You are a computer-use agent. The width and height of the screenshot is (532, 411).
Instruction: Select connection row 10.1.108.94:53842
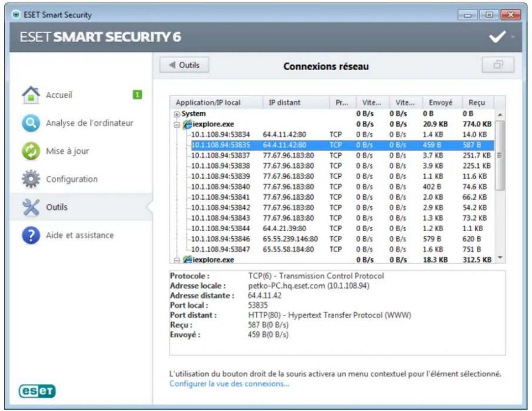point(342,208)
